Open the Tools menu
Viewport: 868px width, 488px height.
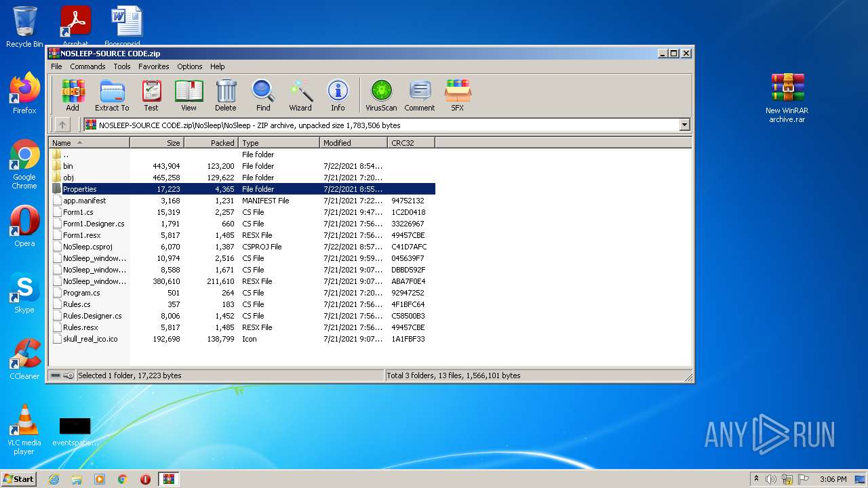click(x=122, y=66)
